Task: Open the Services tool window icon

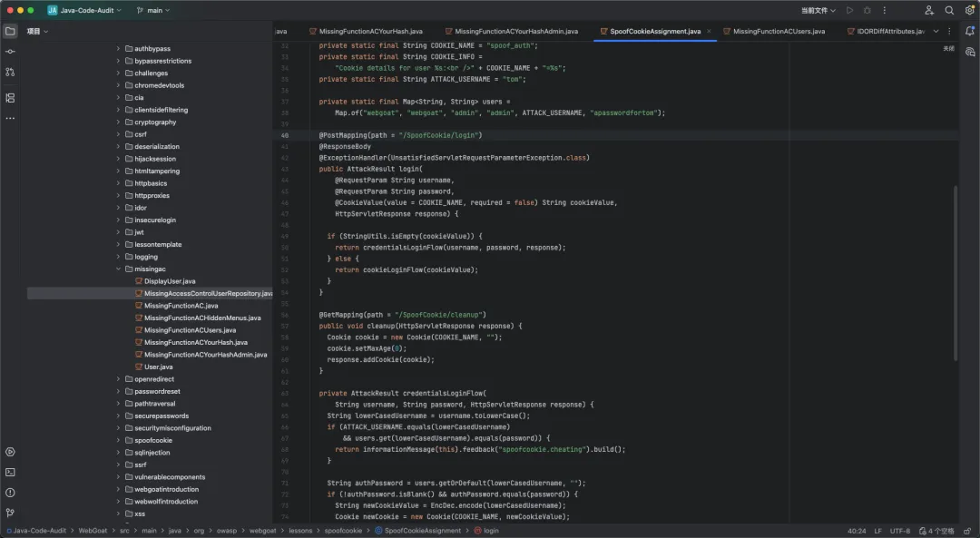Action: [10, 452]
